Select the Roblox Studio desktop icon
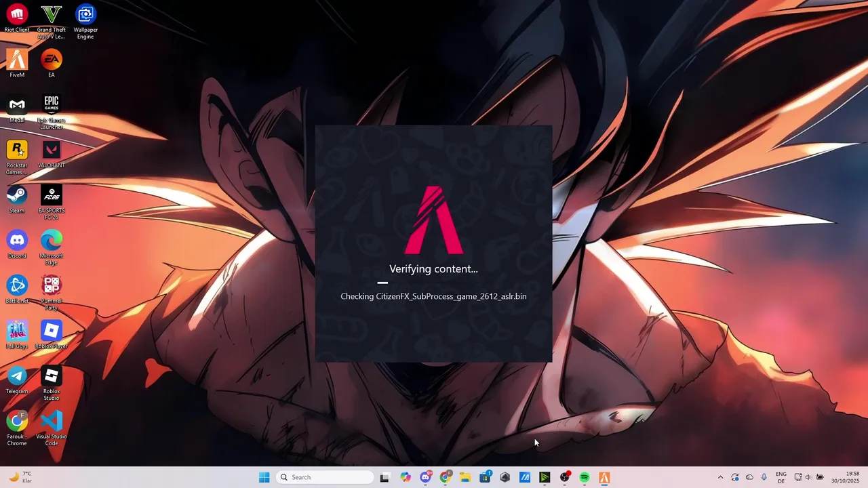Screen dimensions: 868x488 (x=52, y=383)
